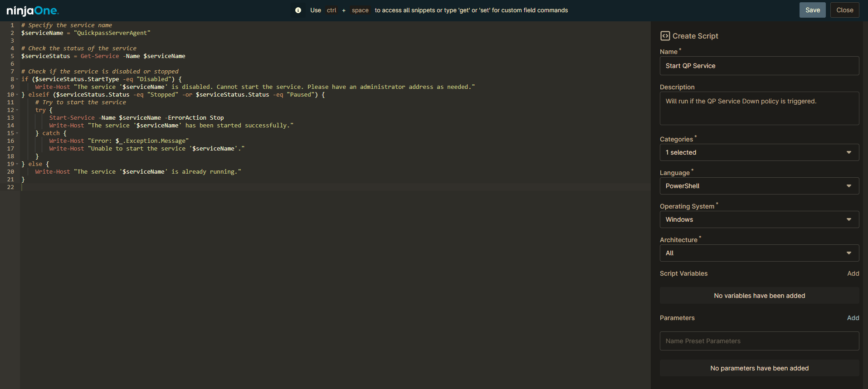Fold the catch block at line 15
This screenshot has height=389, width=868.
[x=17, y=133]
